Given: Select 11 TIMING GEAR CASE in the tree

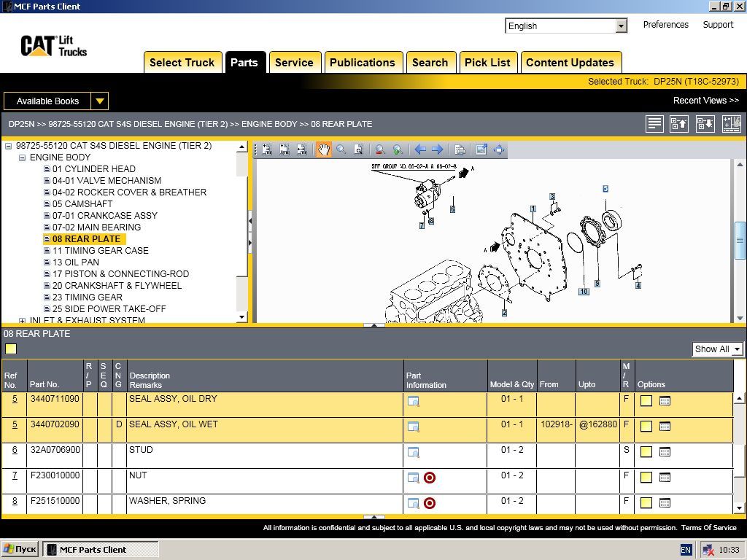Looking at the screenshot, I should pos(101,251).
